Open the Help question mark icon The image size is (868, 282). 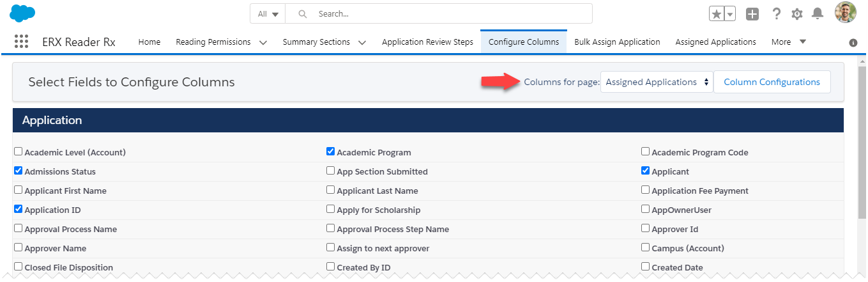[776, 13]
